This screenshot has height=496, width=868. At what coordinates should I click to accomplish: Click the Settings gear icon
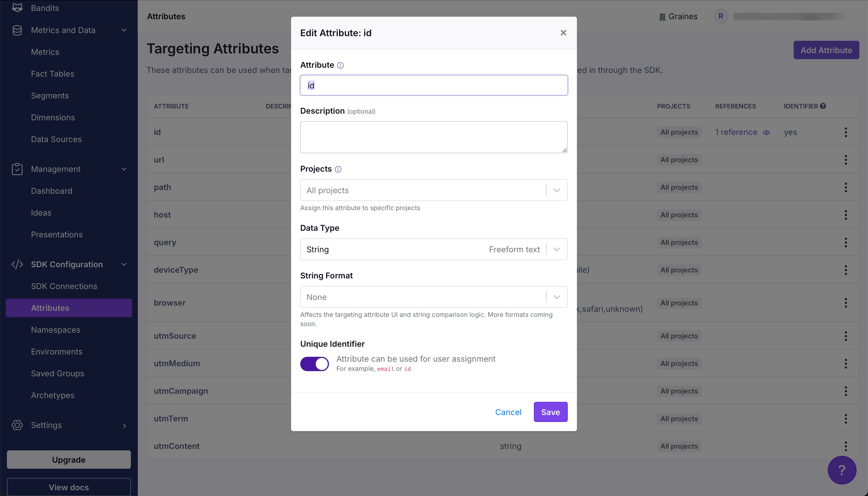[18, 425]
